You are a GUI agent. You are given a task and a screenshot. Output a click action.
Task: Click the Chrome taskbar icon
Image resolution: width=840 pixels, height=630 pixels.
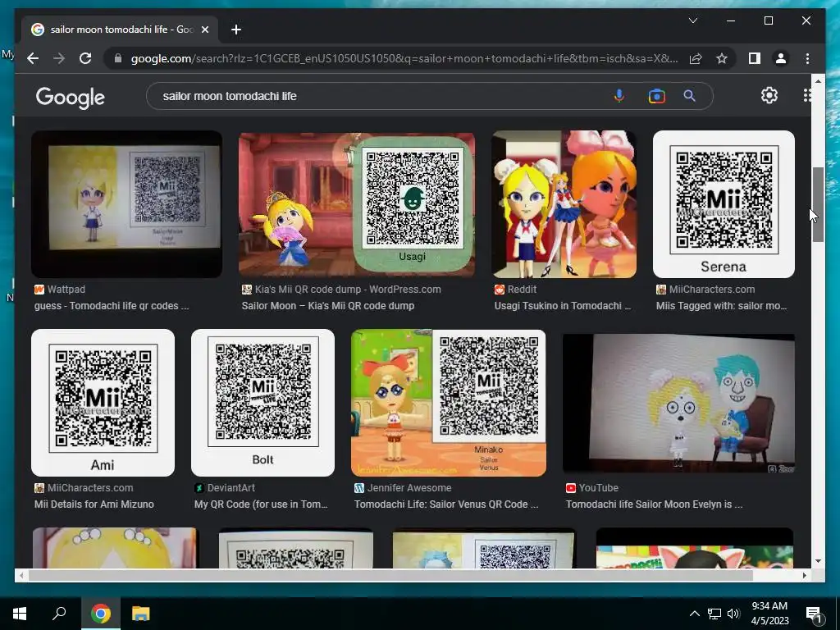(100, 614)
